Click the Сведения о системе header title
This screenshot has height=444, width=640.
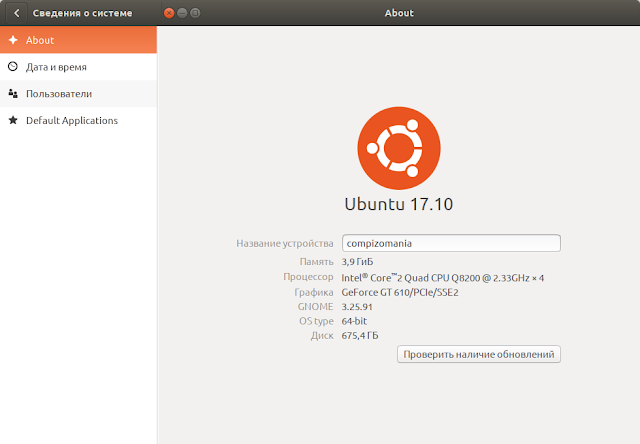click(82, 13)
